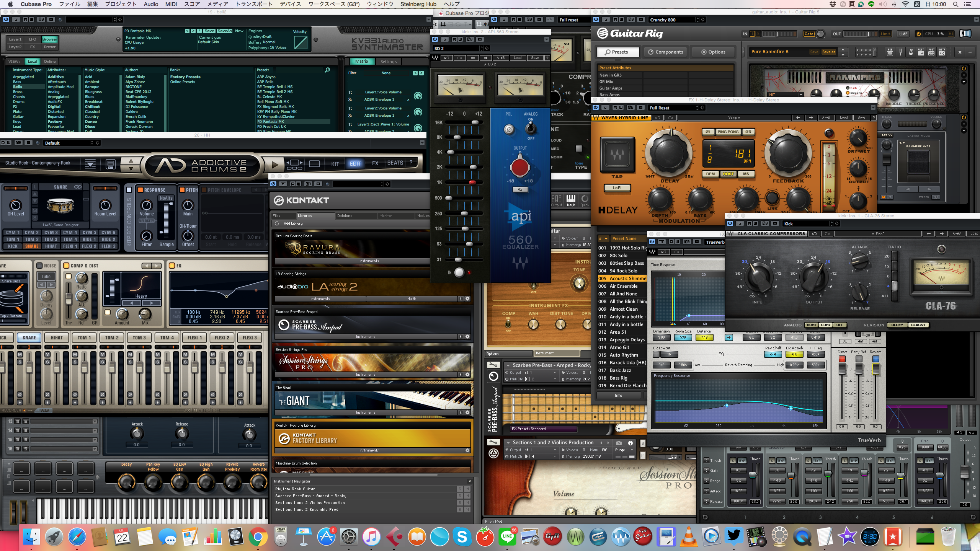The height and width of the screenshot is (551, 980).
Task: Toggle Guitar Rig Gate button
Action: point(809,34)
